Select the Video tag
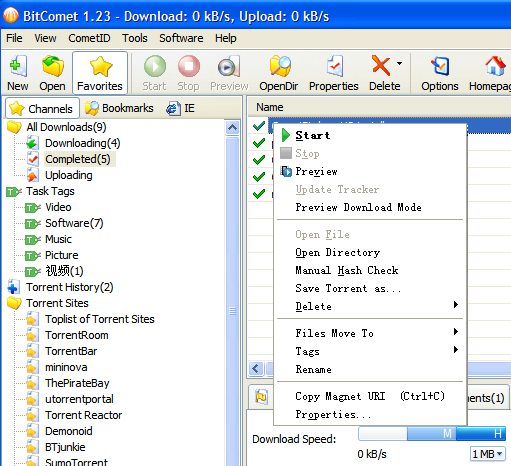This screenshot has height=466, width=511. [x=58, y=207]
